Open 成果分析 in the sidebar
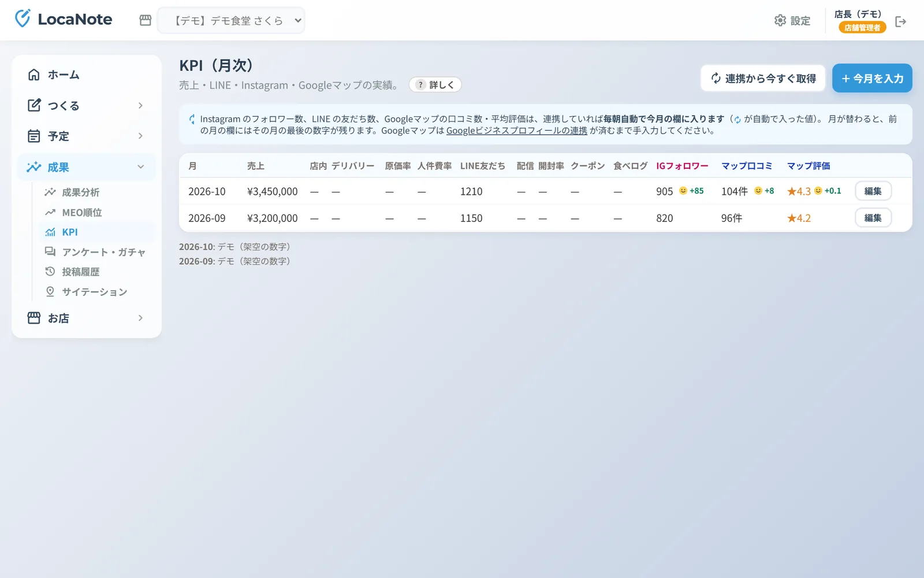924x578 pixels. tap(98, 192)
